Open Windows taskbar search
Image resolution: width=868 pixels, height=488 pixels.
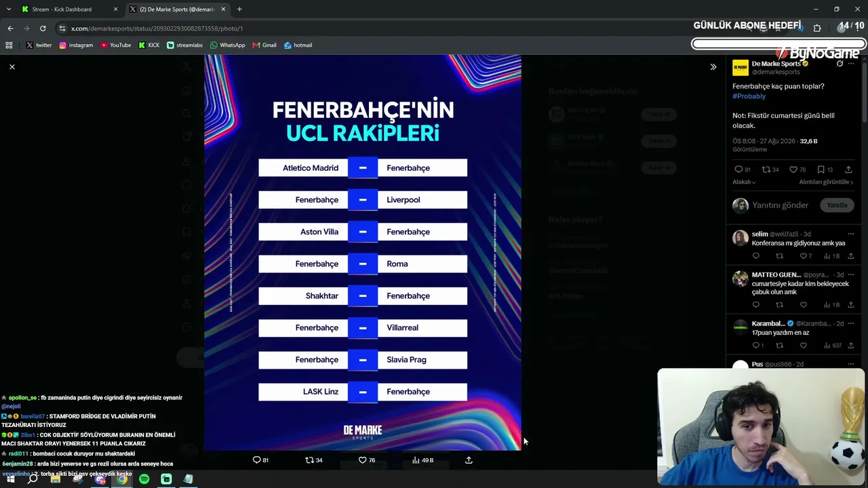(x=33, y=479)
